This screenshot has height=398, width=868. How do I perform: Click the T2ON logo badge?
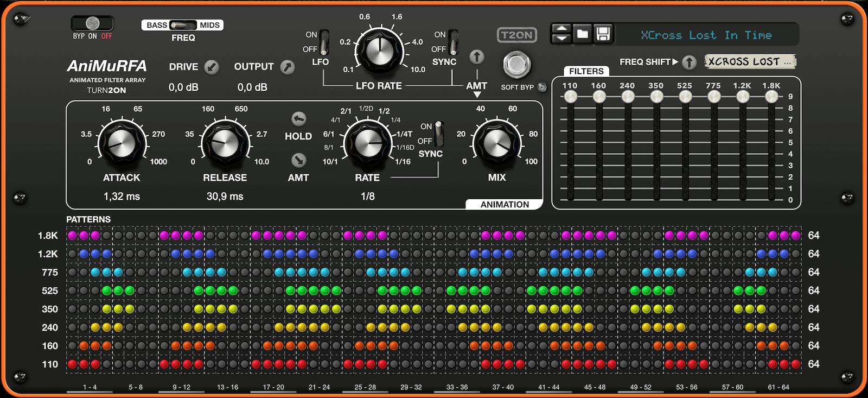[516, 35]
